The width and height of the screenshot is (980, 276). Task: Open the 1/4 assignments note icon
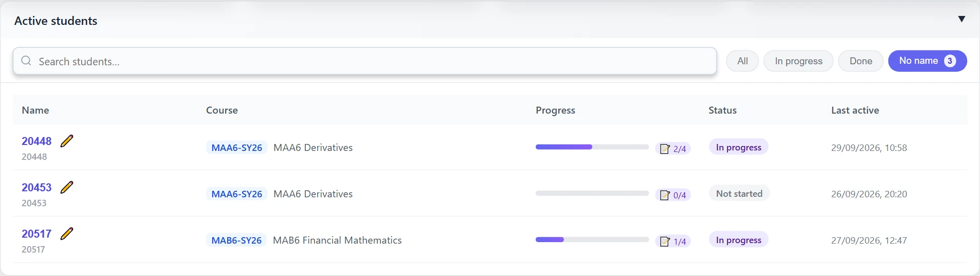665,242
